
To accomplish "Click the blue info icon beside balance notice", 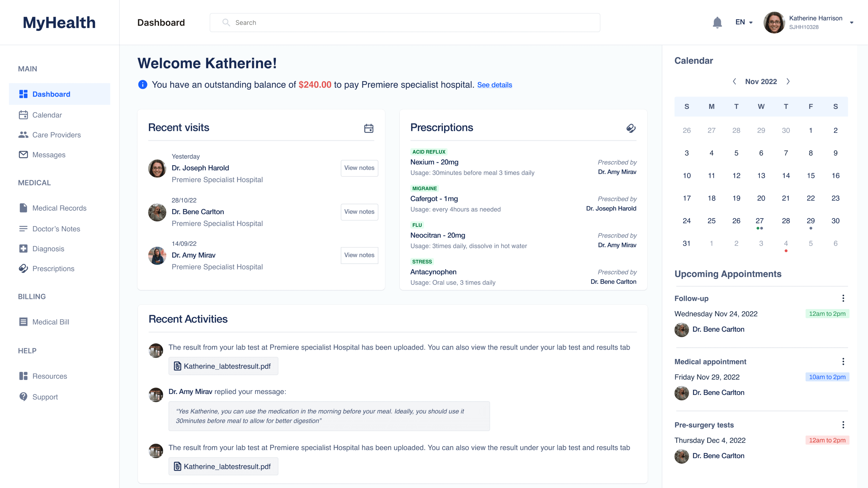I will click(x=143, y=85).
